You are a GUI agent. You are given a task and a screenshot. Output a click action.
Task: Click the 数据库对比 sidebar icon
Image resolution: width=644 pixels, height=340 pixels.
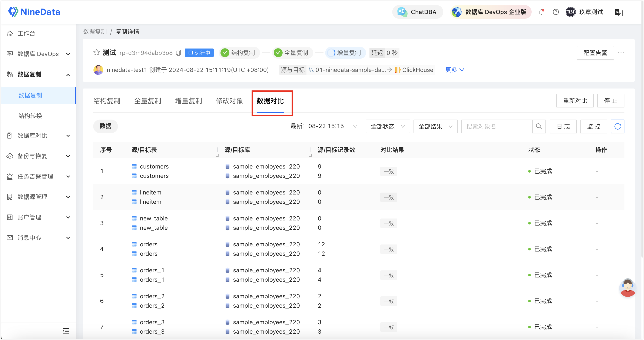(x=10, y=136)
